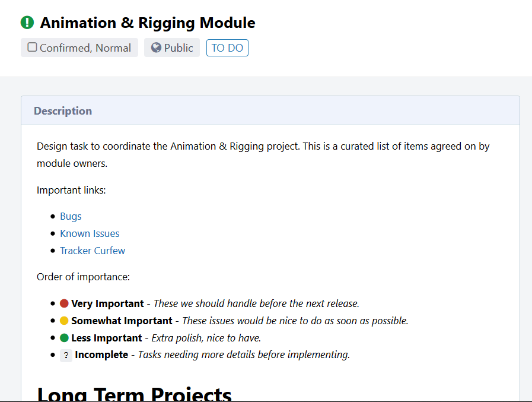This screenshot has height=402, width=532.
Task: Click the Confirmed, Normal priority badge
Action: (79, 48)
